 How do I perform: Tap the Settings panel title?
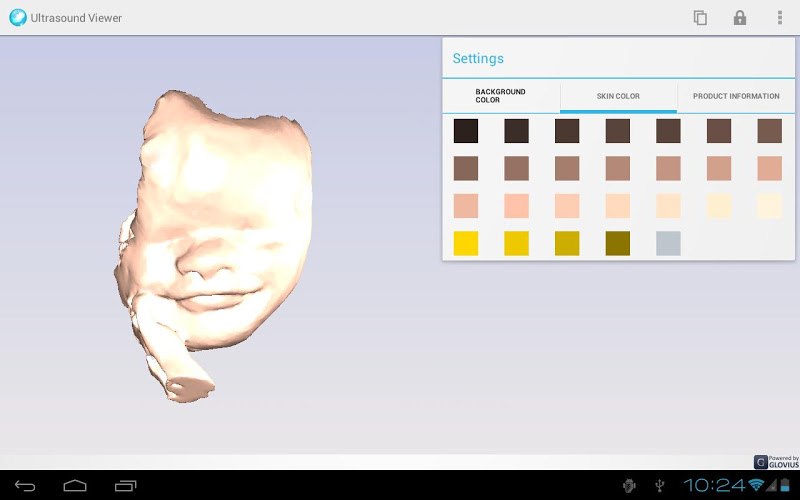(x=478, y=58)
